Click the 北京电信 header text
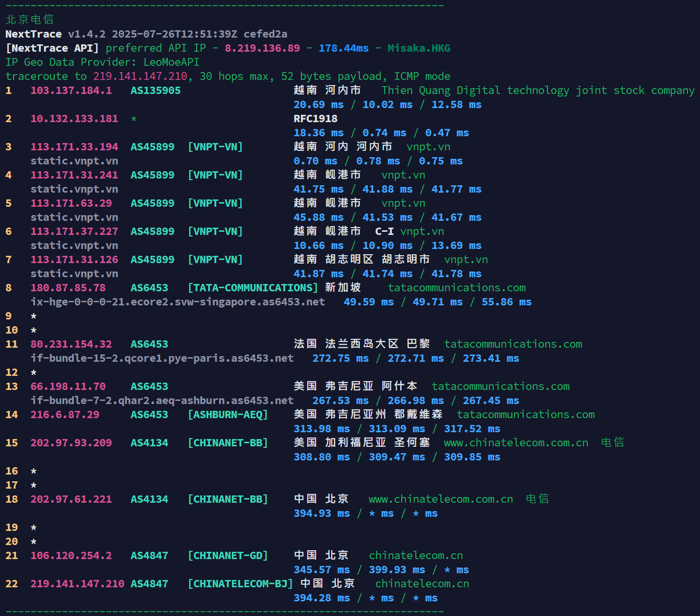The width and height of the screenshot is (700, 616). [x=29, y=19]
